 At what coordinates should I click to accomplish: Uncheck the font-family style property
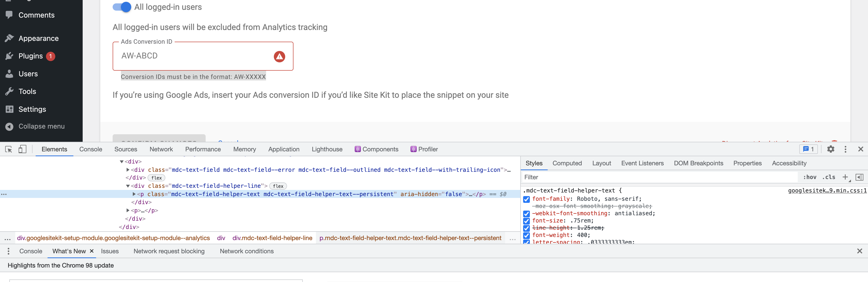tap(526, 199)
